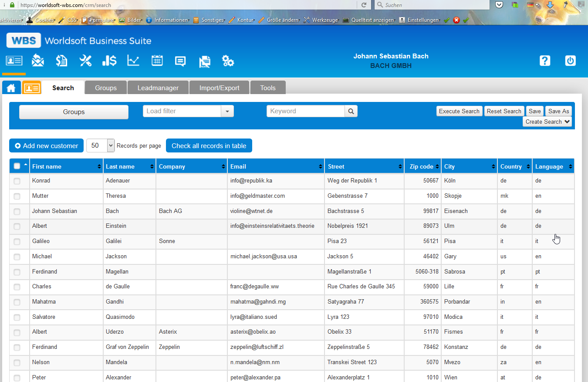This screenshot has height=382, width=588.
Task: Sort table by Zip code column
Action: tap(422, 166)
